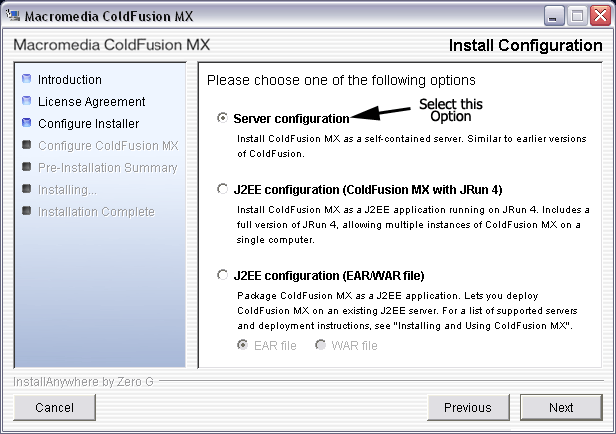Pick the EAR file radio option
This screenshot has height=434, width=616.
[x=243, y=345]
